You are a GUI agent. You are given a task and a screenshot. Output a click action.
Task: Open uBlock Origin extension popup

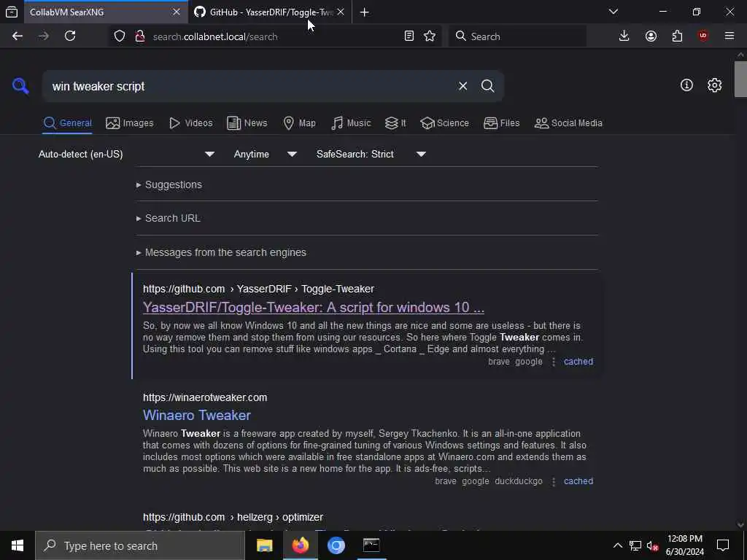(x=703, y=36)
